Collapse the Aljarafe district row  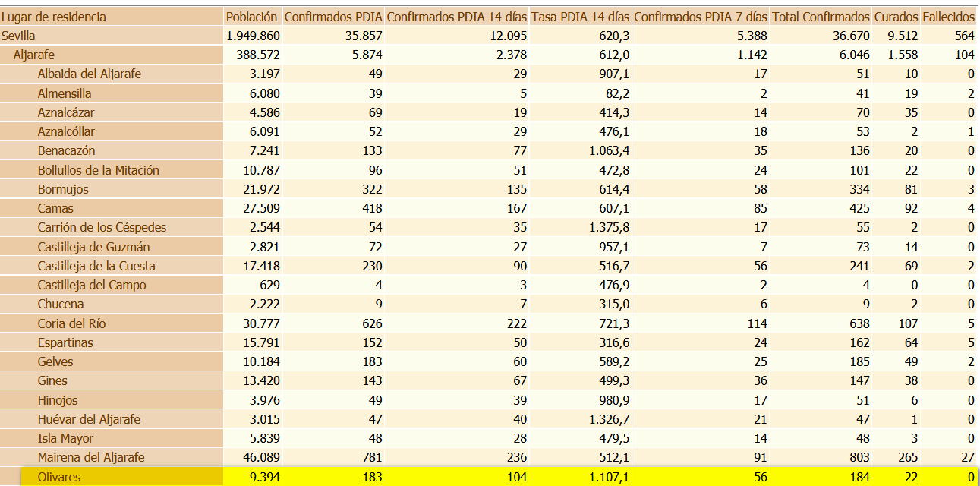[x=34, y=55]
